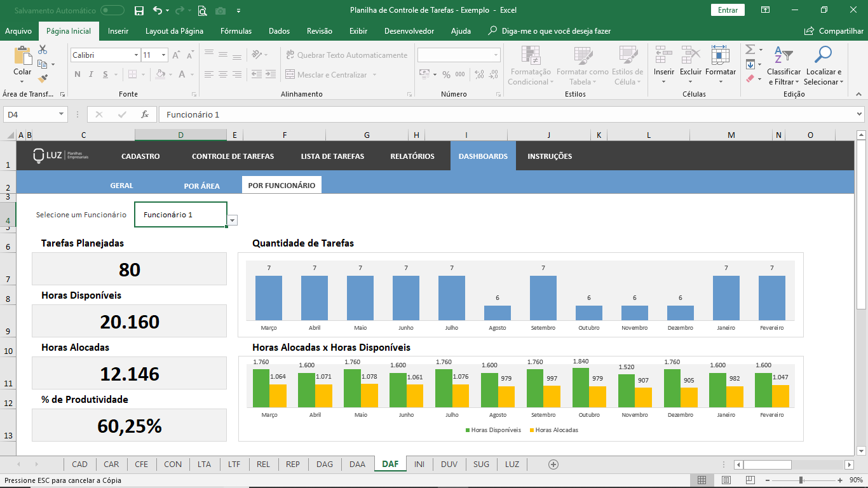Open the POR ÁREA dashboard sub-tab

point(201,186)
